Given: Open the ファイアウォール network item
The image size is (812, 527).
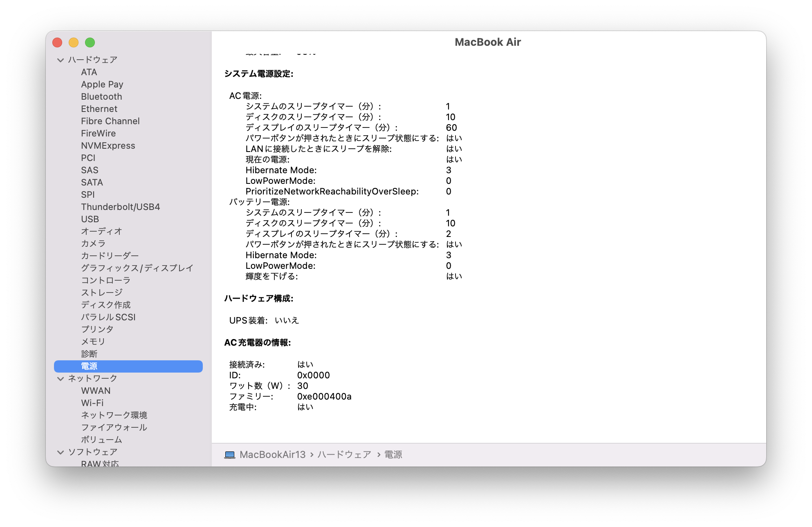Looking at the screenshot, I should coord(114,428).
